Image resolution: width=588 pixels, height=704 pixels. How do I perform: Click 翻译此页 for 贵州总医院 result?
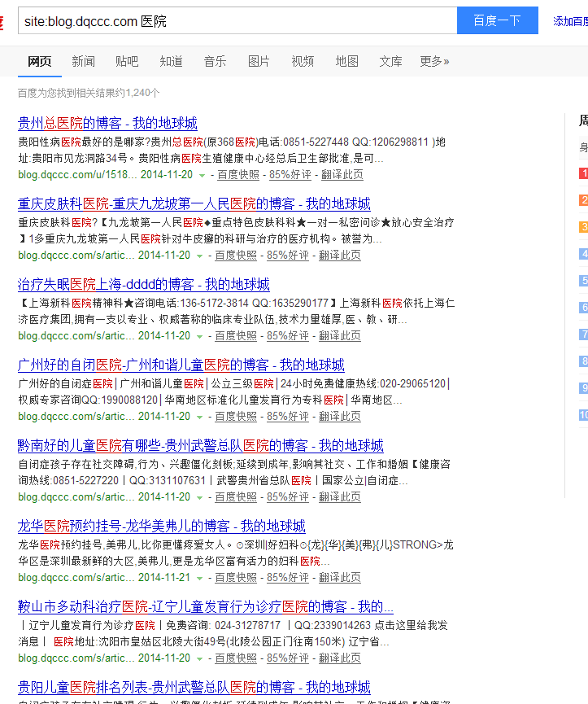[x=342, y=175]
